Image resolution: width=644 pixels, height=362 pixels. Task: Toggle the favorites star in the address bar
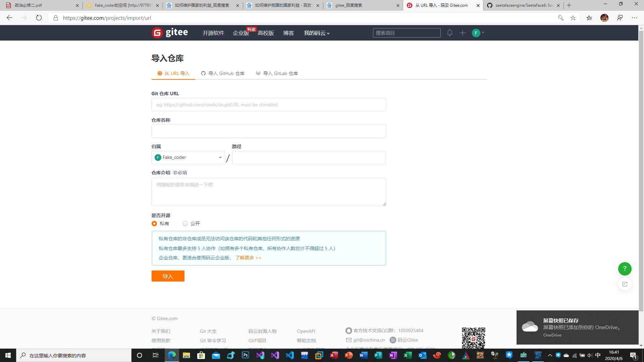point(573,18)
